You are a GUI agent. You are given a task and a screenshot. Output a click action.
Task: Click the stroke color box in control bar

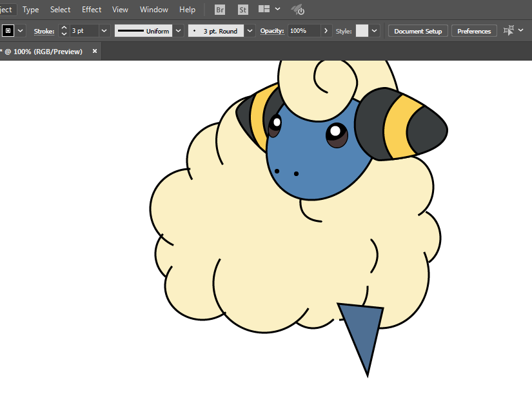(x=8, y=31)
